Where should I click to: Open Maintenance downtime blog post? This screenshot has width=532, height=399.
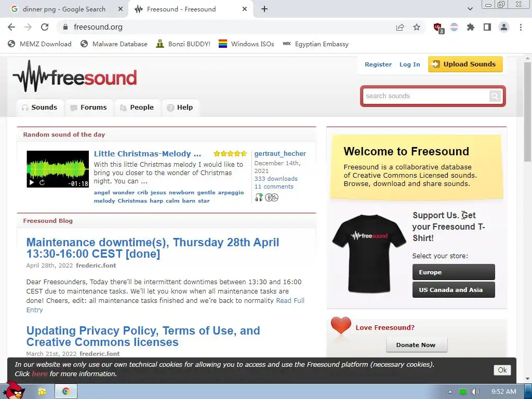153,248
